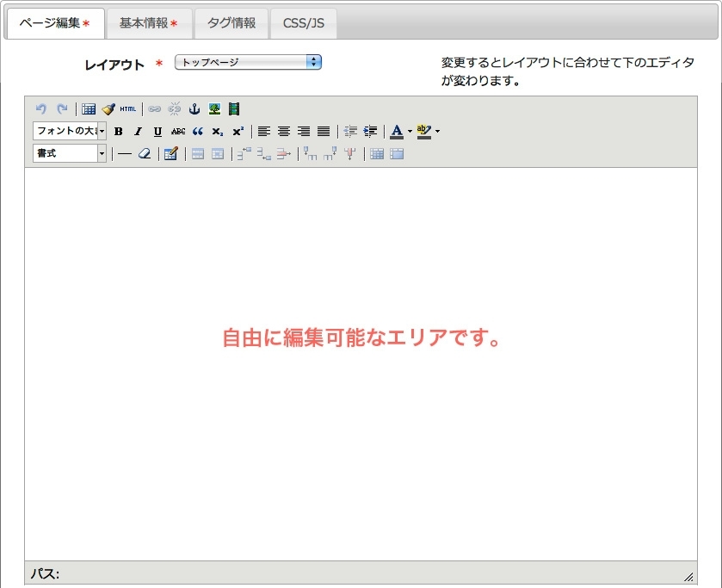Screen dimensions: 722x588
Task: Toggle bold text formatting
Action: click(x=118, y=131)
